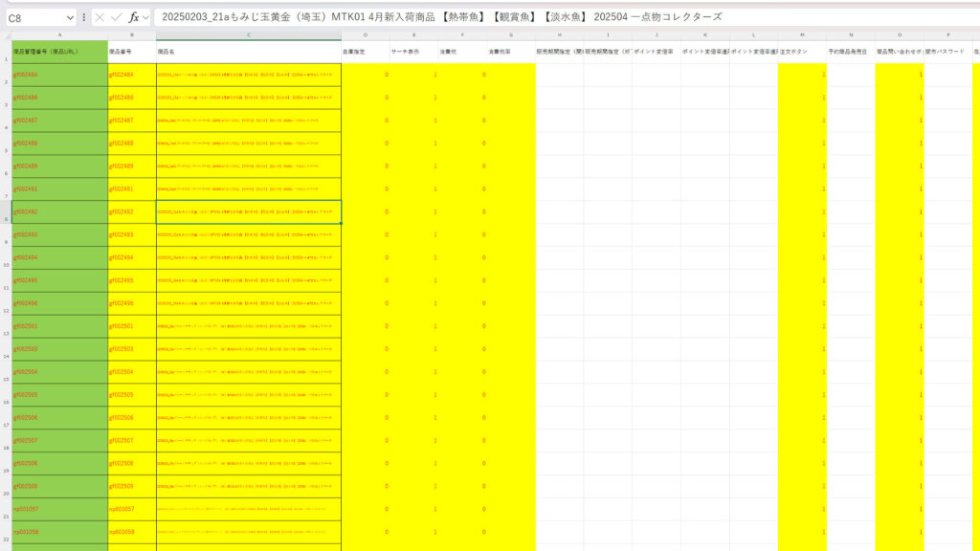The width and height of the screenshot is (980, 551).
Task: Click header cell 消費税率 in column G
Action: pyautogui.click(x=511, y=52)
